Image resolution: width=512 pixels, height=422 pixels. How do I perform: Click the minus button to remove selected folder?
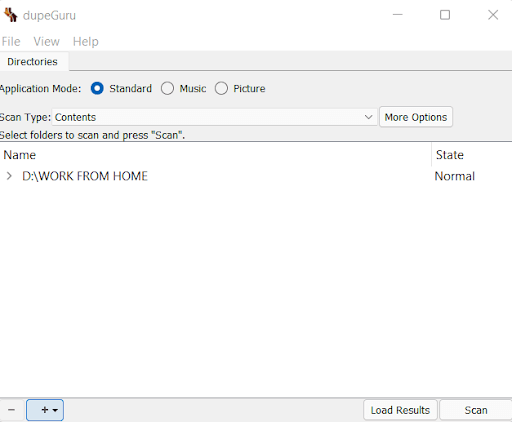(x=11, y=410)
